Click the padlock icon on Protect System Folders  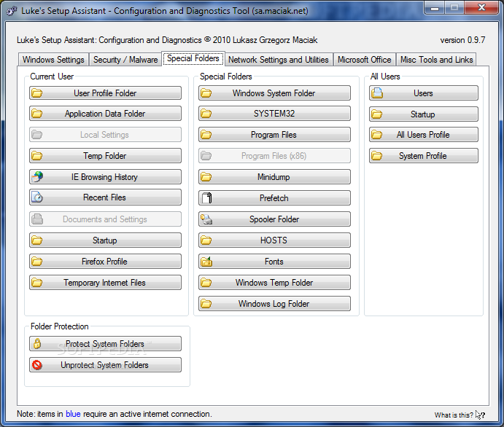(x=37, y=343)
